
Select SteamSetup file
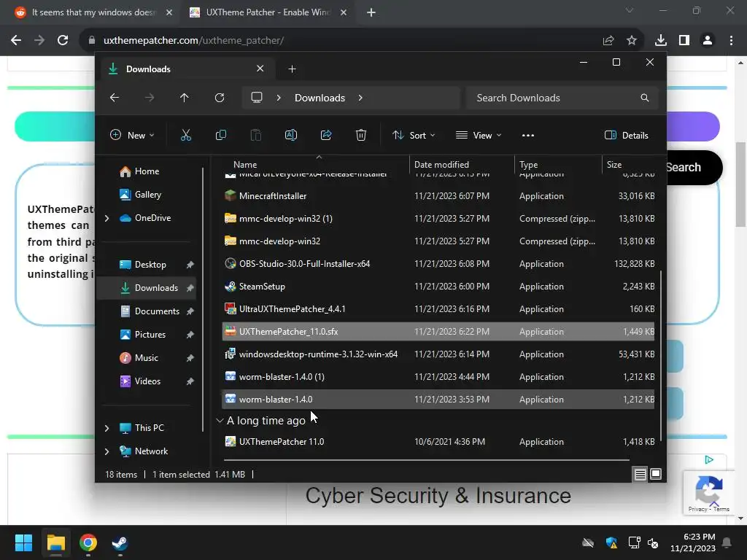(x=438, y=287)
